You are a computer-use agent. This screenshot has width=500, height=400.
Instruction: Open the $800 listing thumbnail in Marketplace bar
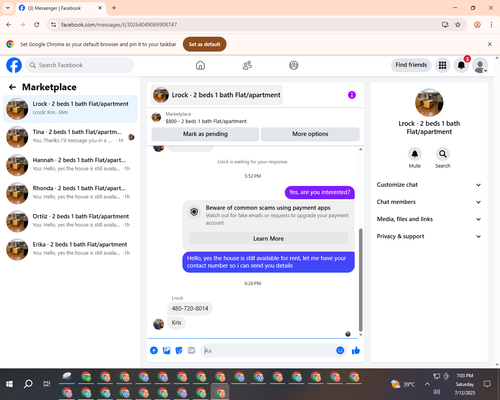tap(156, 117)
